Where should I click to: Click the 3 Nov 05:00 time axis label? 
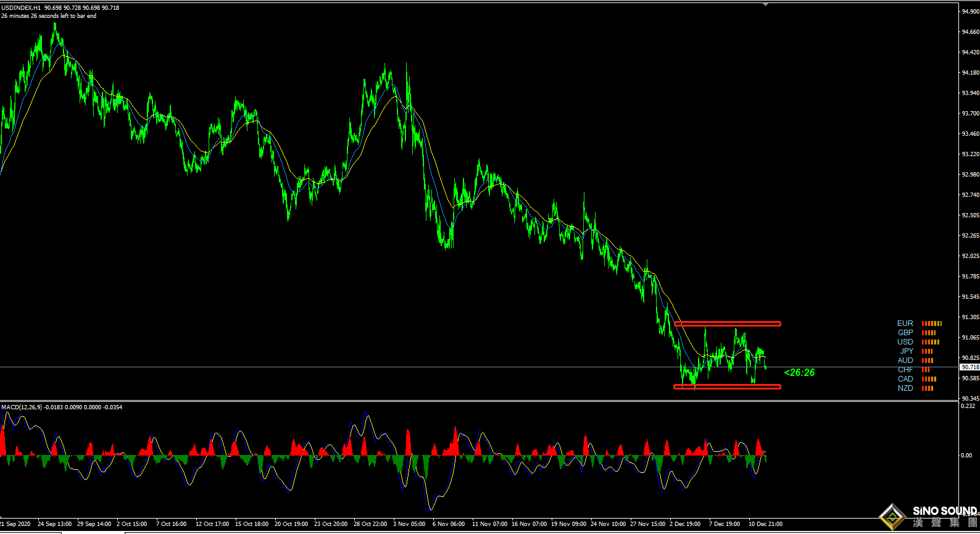point(409,524)
